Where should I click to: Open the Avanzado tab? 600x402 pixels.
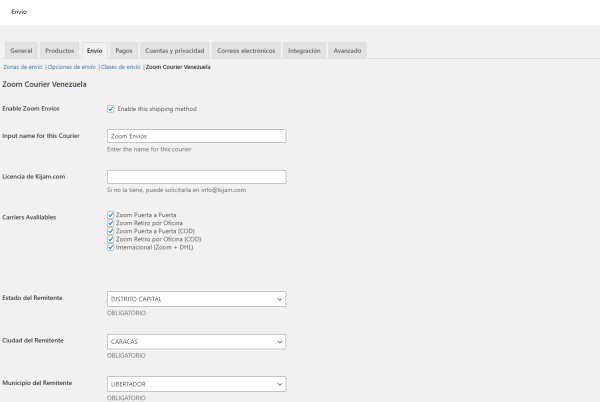(347, 50)
